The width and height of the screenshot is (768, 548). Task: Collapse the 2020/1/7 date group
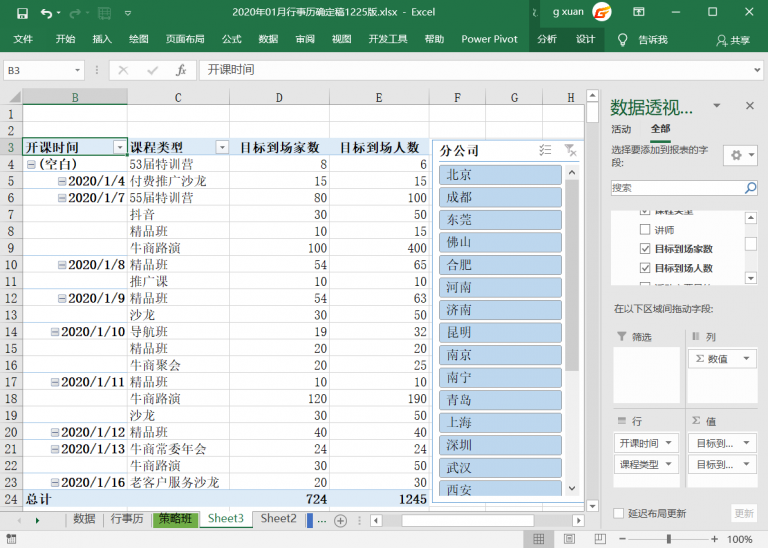tap(62, 198)
